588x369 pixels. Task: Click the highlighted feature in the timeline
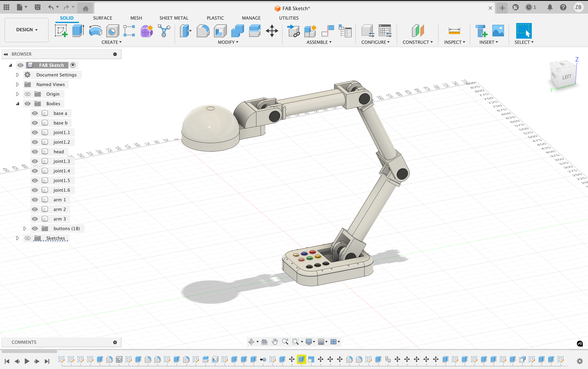click(301, 359)
